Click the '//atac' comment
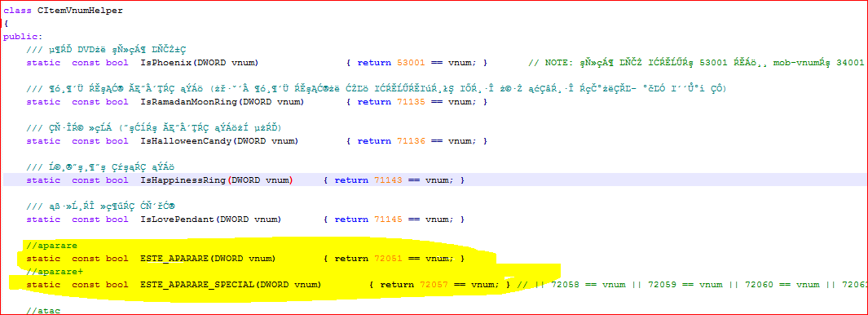This screenshot has height=315, width=868. coord(43,311)
